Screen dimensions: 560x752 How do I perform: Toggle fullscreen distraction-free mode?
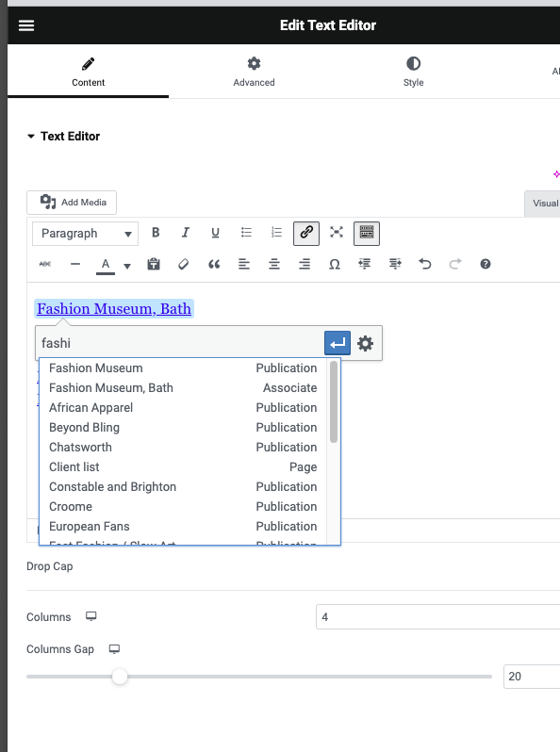point(337,233)
